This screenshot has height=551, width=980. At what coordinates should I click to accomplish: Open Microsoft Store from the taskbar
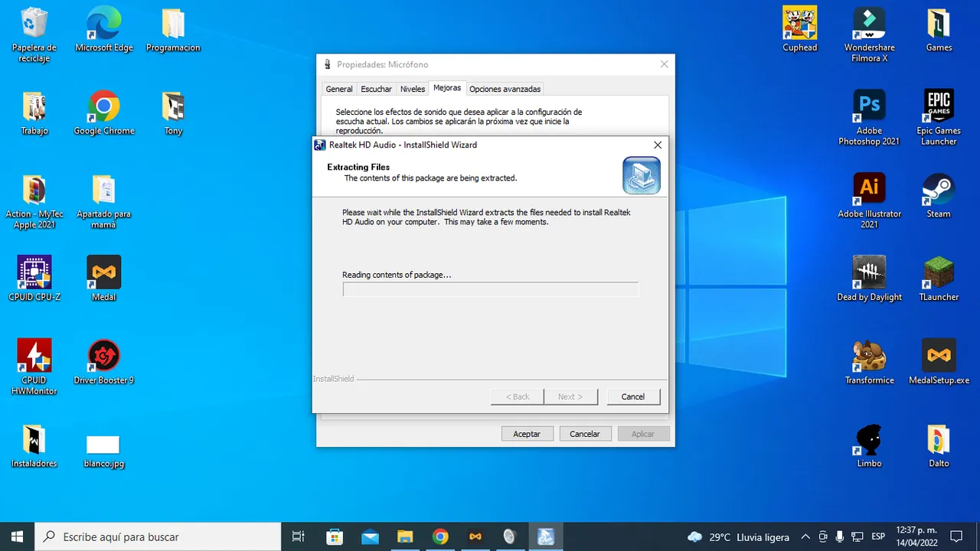pos(335,536)
